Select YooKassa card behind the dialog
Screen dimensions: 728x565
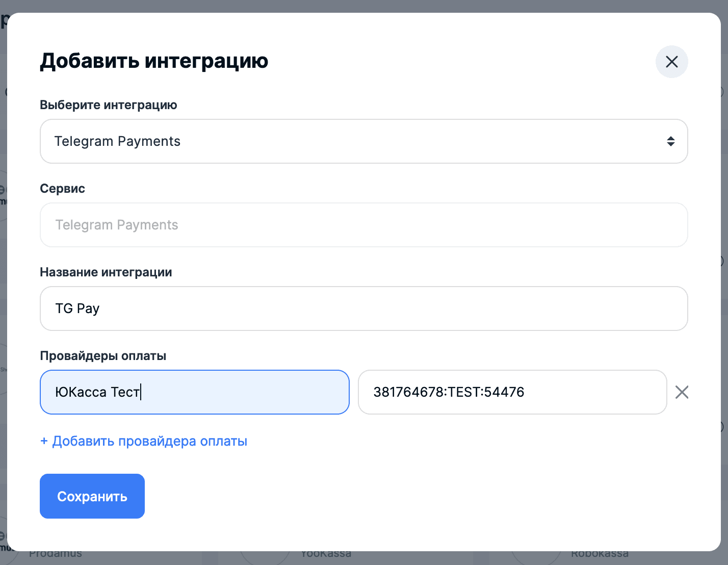(326, 555)
